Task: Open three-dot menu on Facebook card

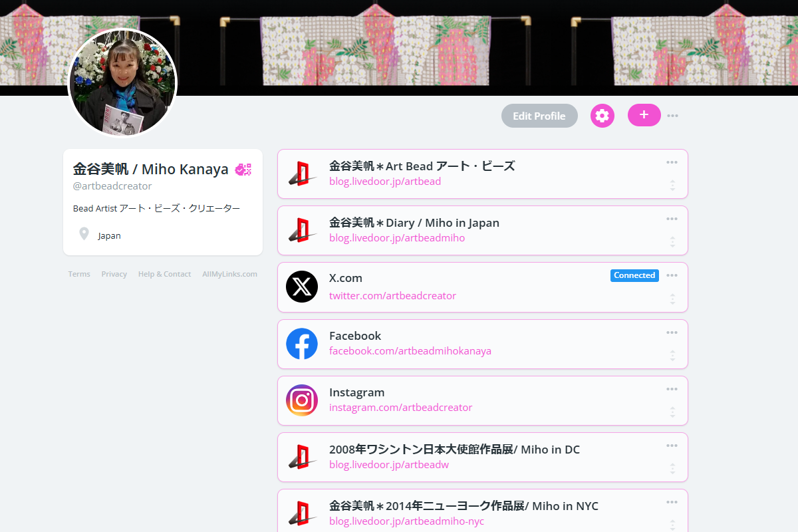Action: coord(672,332)
